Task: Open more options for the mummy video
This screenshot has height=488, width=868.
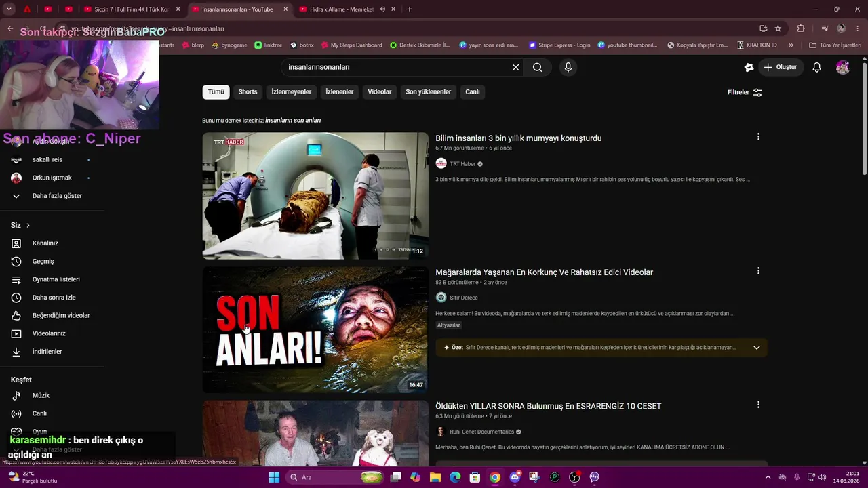Action: (x=758, y=137)
